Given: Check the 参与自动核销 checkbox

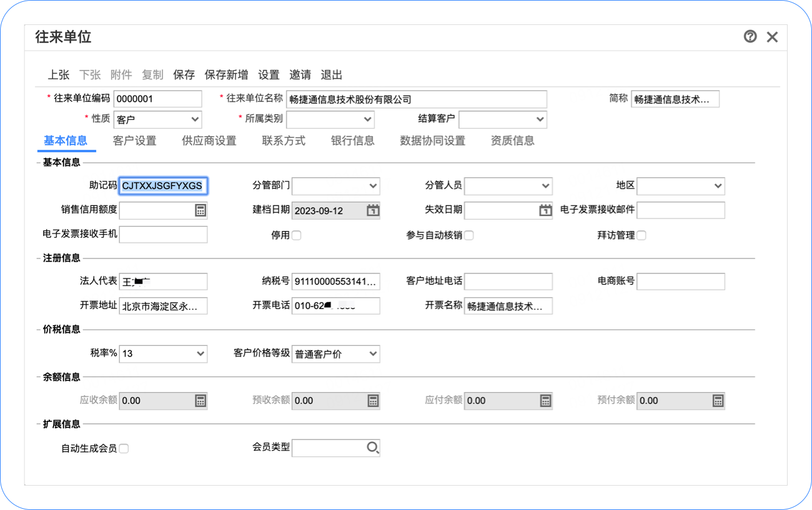Looking at the screenshot, I should coord(469,235).
